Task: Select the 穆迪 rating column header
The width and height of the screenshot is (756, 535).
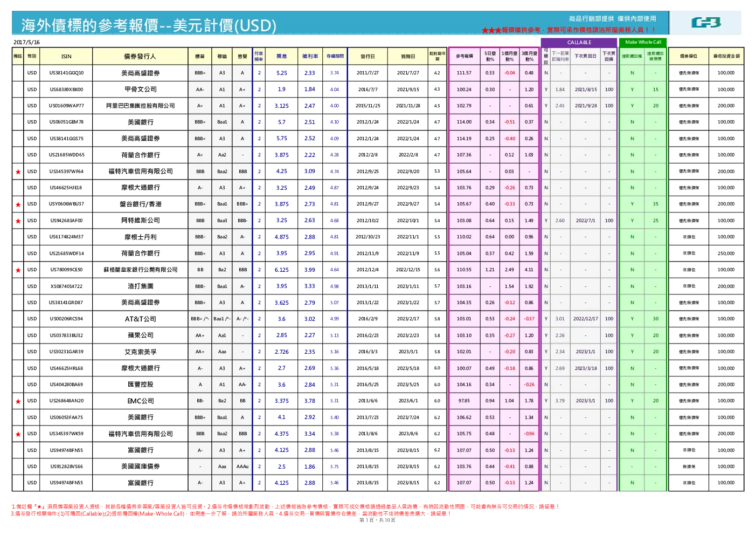Action: coord(222,56)
